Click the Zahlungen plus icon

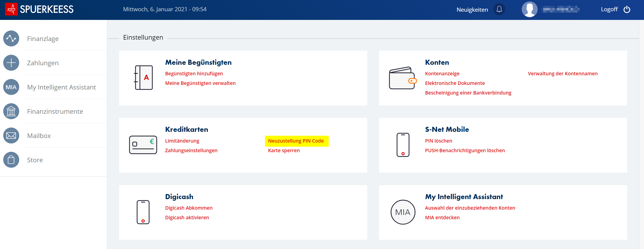coord(11,63)
